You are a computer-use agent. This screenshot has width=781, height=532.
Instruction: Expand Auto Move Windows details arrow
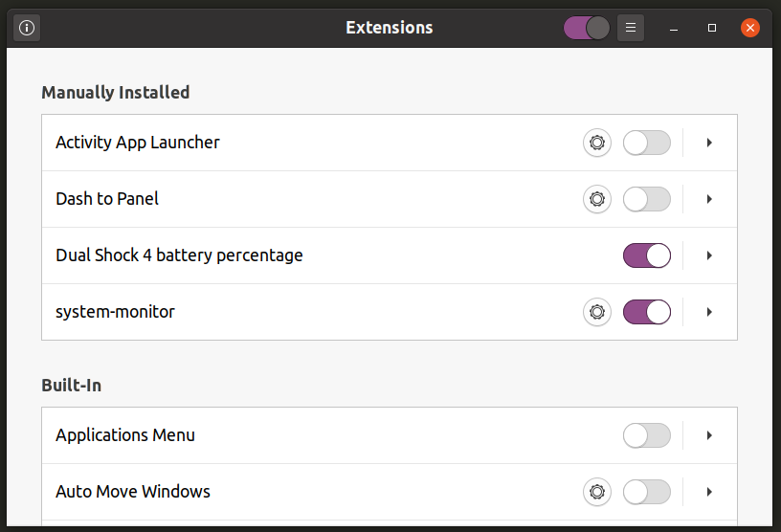(x=709, y=492)
